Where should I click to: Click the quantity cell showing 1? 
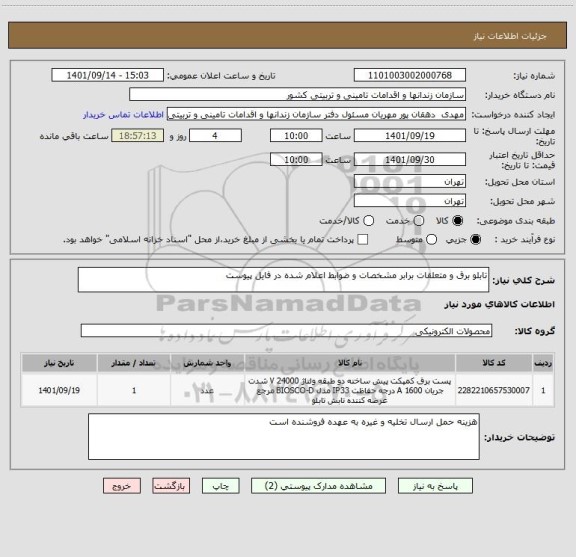(134, 390)
